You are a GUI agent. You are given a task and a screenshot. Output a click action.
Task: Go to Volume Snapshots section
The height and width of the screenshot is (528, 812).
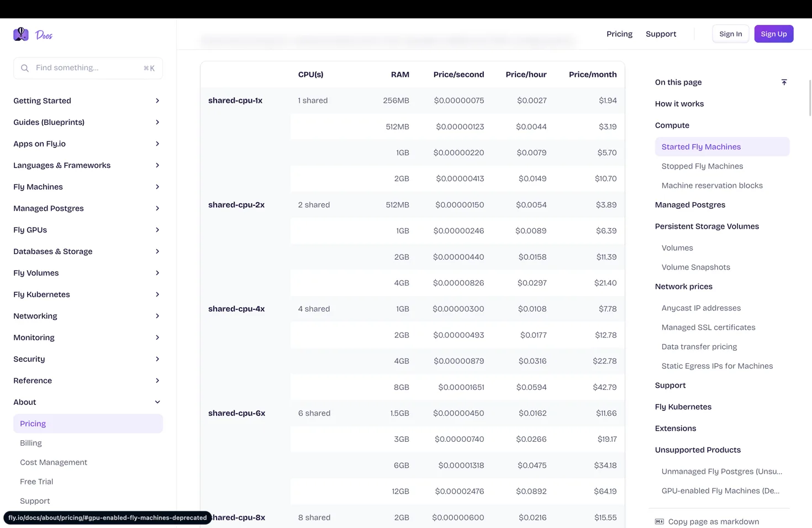click(695, 267)
